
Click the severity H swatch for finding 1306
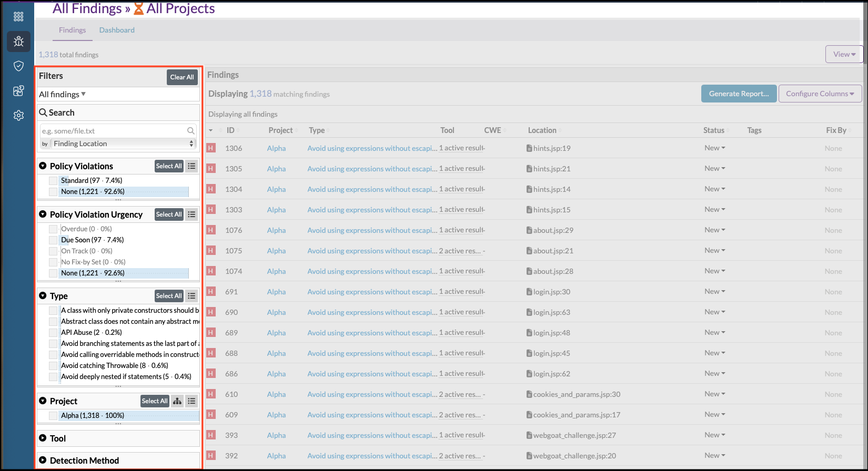211,148
